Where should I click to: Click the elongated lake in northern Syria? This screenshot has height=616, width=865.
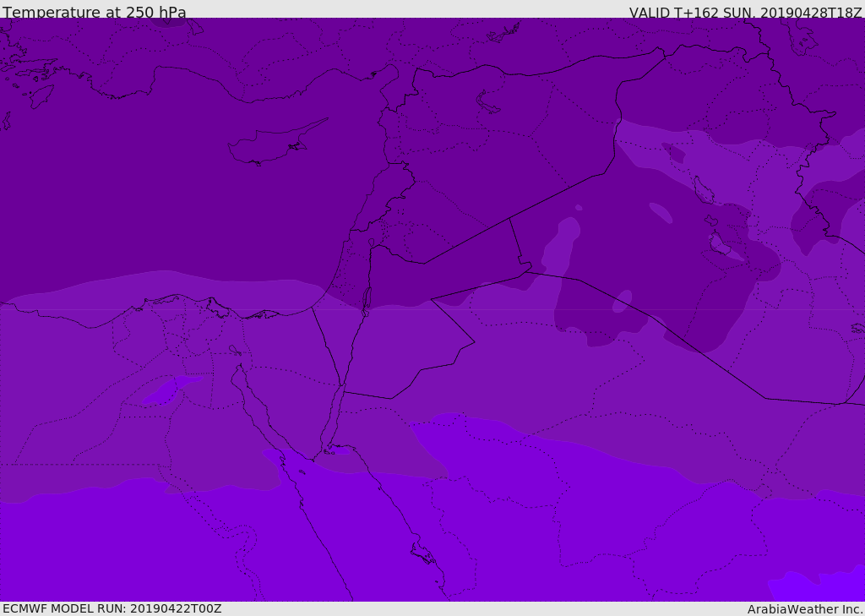487,103
